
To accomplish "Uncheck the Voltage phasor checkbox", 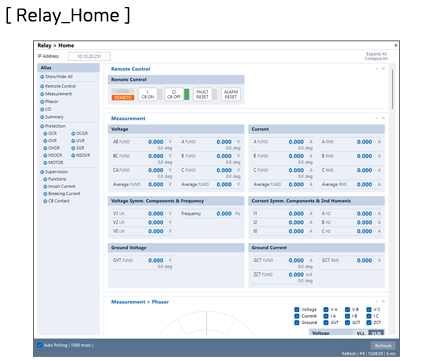I will 297,309.
